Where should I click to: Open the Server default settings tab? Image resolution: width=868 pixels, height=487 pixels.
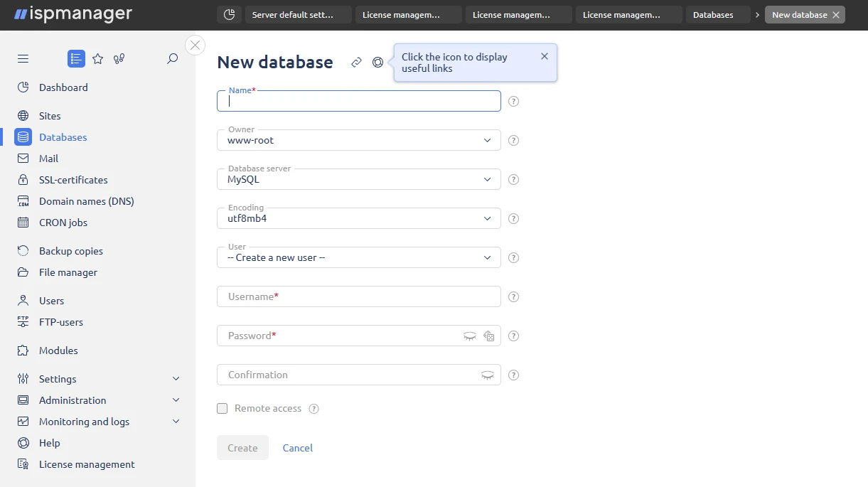click(298, 14)
